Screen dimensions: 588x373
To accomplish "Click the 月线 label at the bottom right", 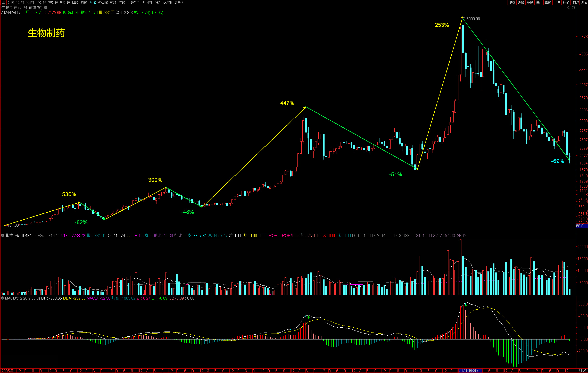I will pyautogui.click(x=582, y=370).
